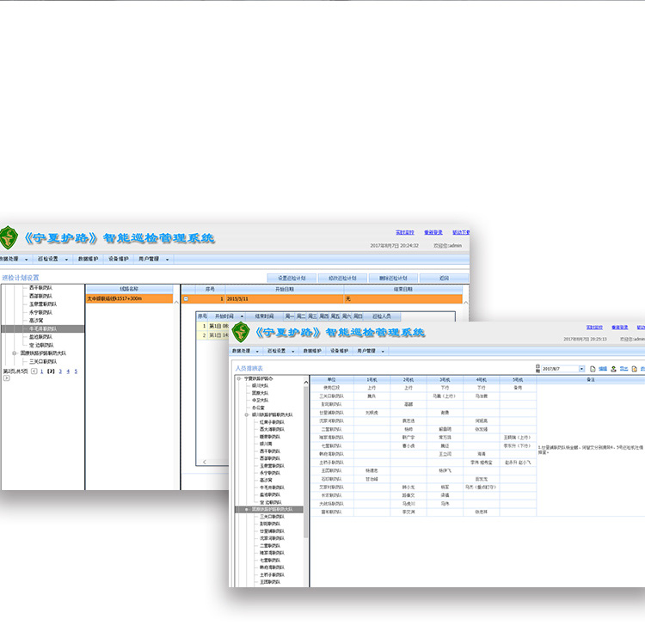Image resolution: width=645 pixels, height=644 pixels.
Task: Follow 实时监控 link in front window
Action: click(x=594, y=328)
